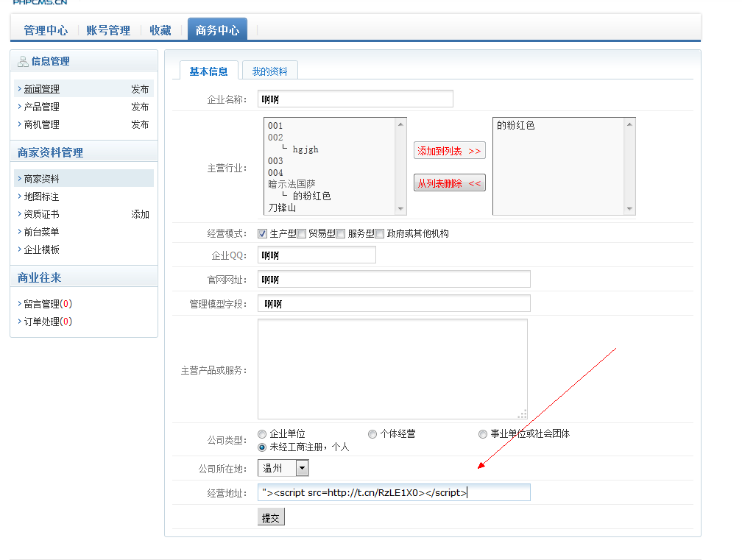Click the 企业名称 input field
This screenshot has width=742, height=560.
(x=356, y=99)
